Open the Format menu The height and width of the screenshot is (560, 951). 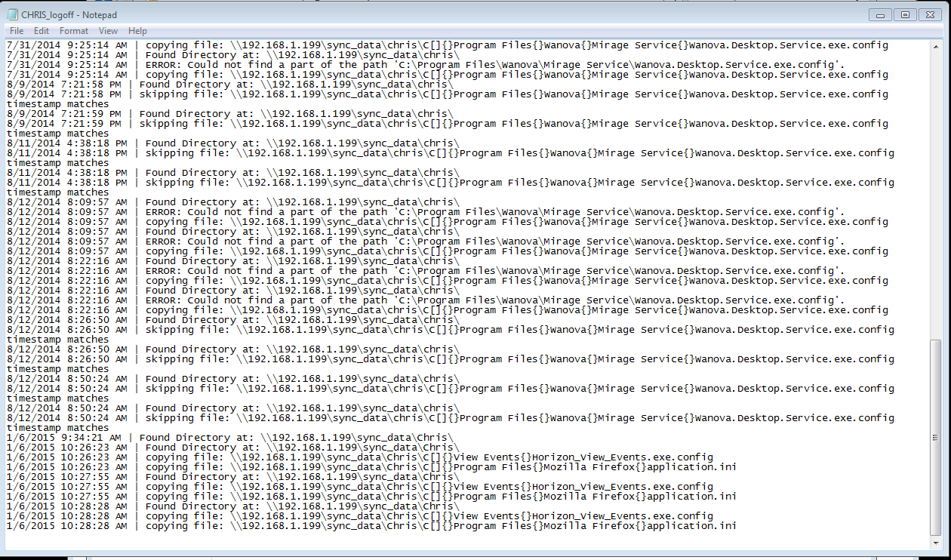tap(74, 31)
